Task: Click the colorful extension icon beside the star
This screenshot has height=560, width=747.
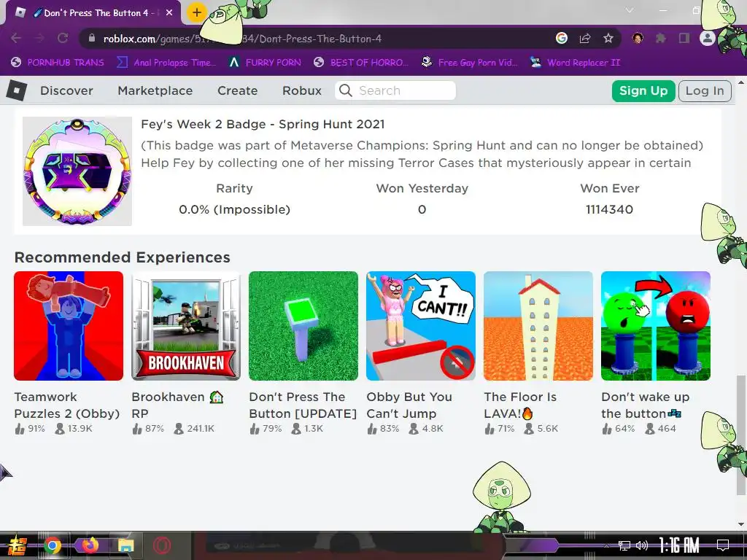Action: [638, 38]
